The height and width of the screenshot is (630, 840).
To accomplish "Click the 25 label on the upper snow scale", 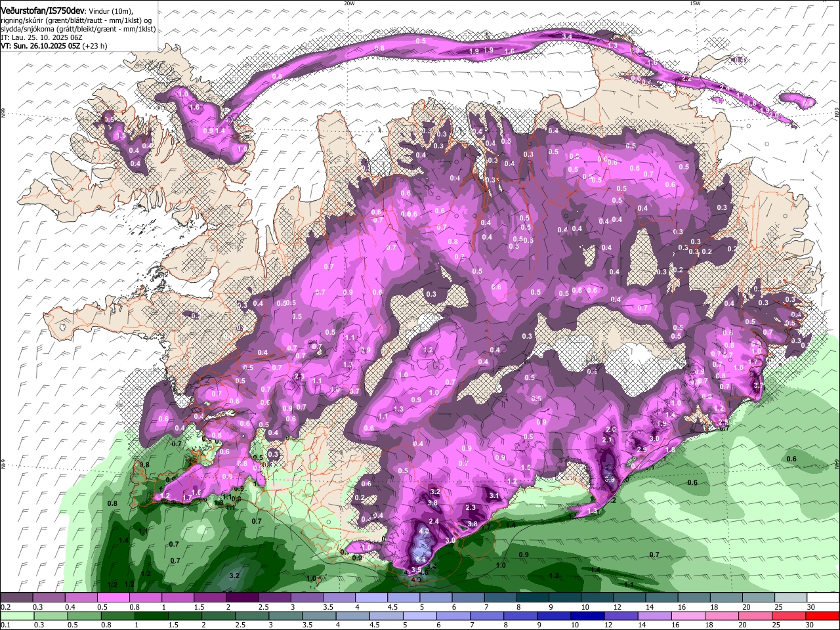I will [x=778, y=607].
